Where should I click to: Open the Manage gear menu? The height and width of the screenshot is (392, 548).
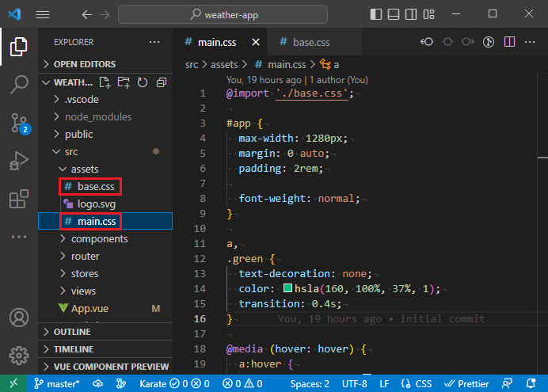18,356
